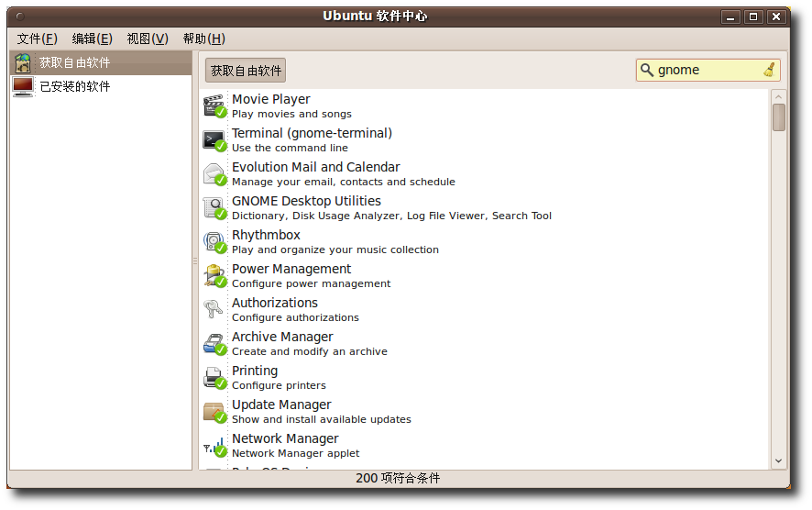The image size is (812, 510).
Task: Select the "Update Manager" title
Action: click(281, 405)
